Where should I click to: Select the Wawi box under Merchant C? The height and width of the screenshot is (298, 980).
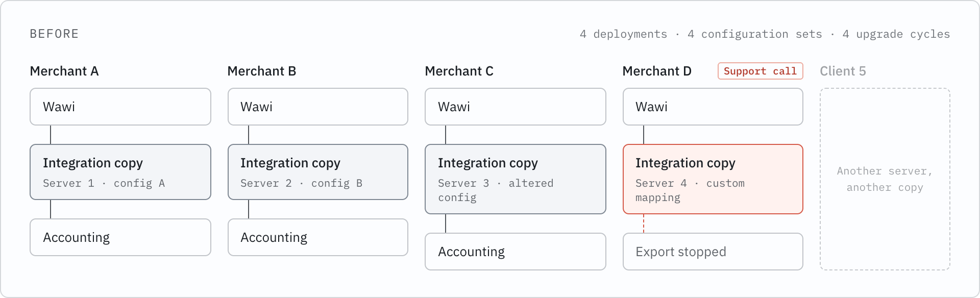pyautogui.click(x=516, y=107)
